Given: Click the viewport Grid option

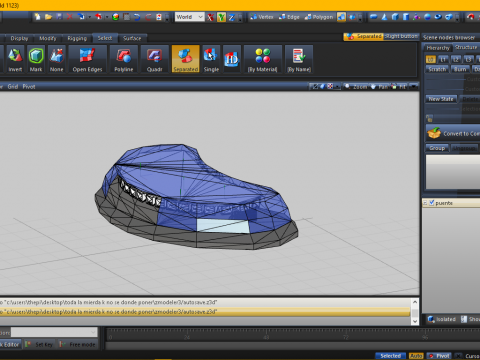Looking at the screenshot, I should point(13,87).
